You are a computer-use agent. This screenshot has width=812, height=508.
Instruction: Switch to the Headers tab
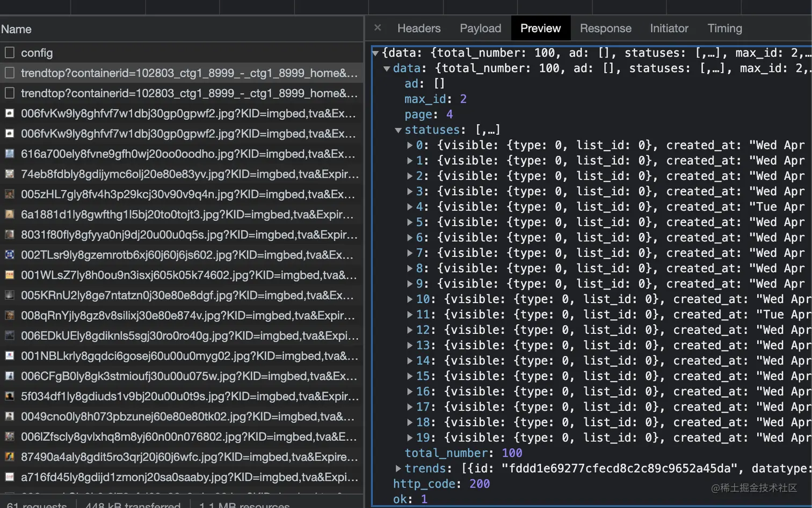pyautogui.click(x=419, y=28)
